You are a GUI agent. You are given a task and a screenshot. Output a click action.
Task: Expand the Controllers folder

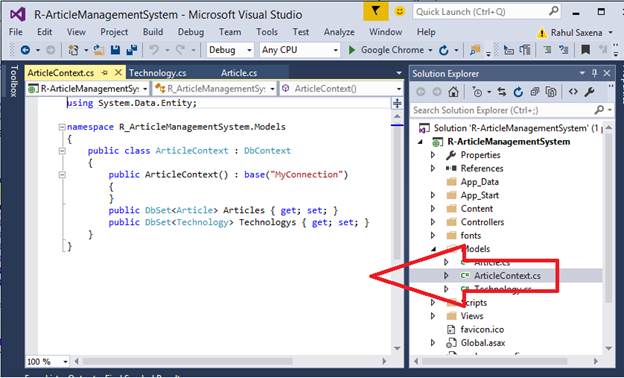click(x=433, y=222)
